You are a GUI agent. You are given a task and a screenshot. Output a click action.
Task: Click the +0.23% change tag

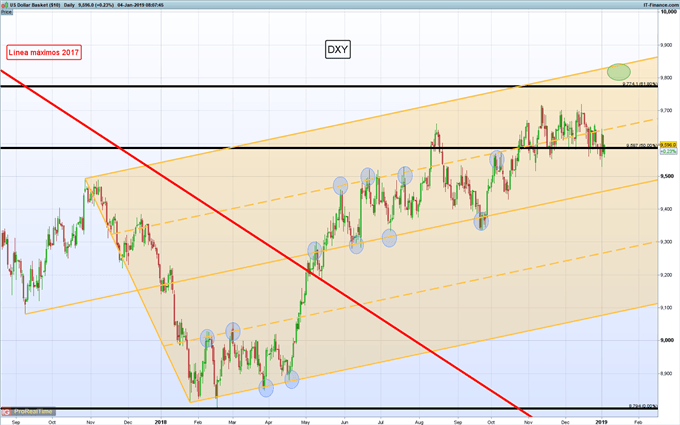coord(668,151)
